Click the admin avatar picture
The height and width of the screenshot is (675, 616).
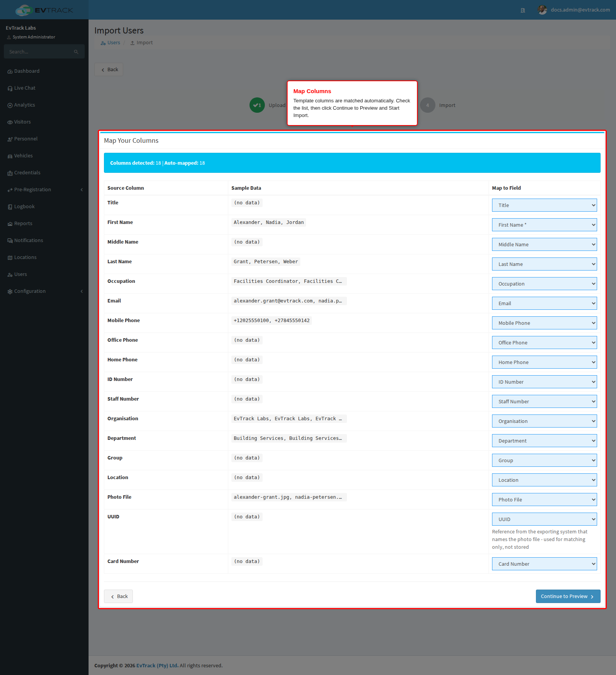tap(542, 10)
